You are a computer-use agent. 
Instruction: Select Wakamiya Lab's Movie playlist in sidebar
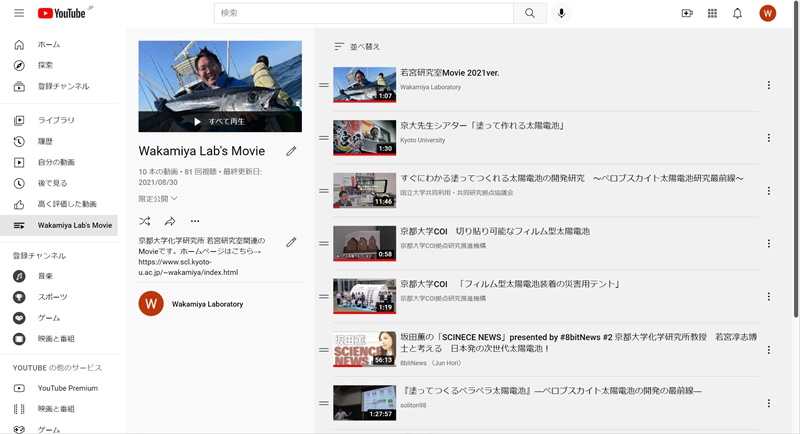(x=59, y=225)
